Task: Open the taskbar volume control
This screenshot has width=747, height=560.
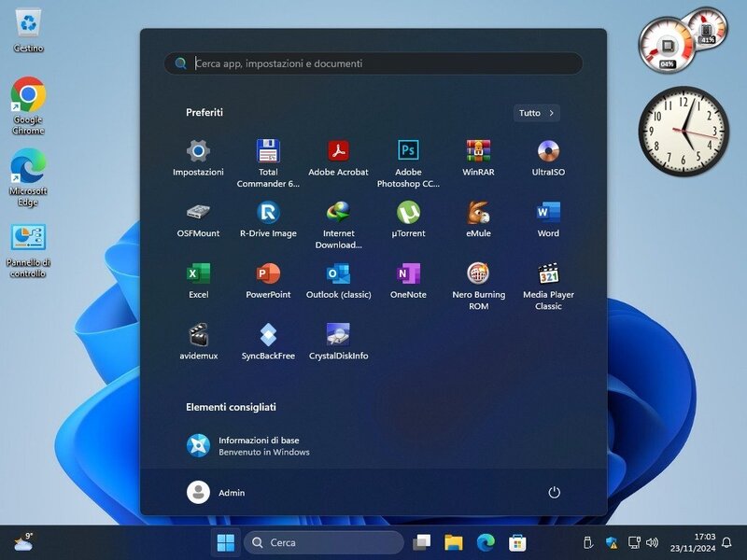Action: click(652, 542)
